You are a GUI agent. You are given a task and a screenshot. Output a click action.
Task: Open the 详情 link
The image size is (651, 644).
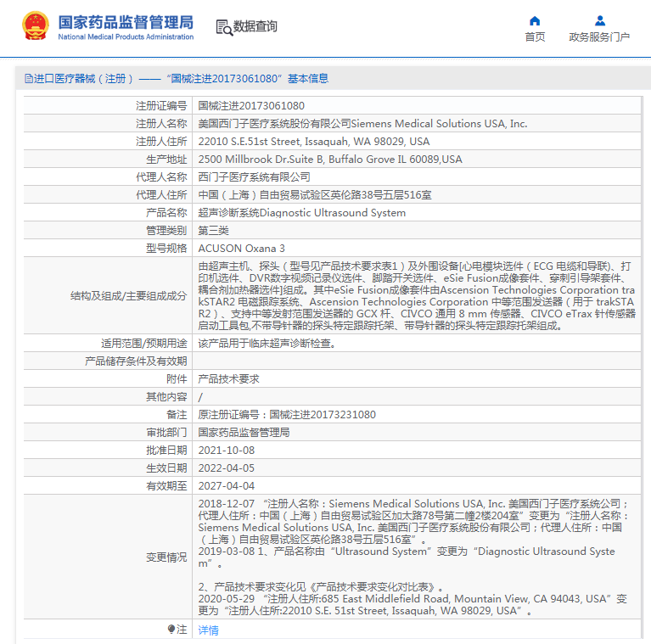pyautogui.click(x=208, y=630)
